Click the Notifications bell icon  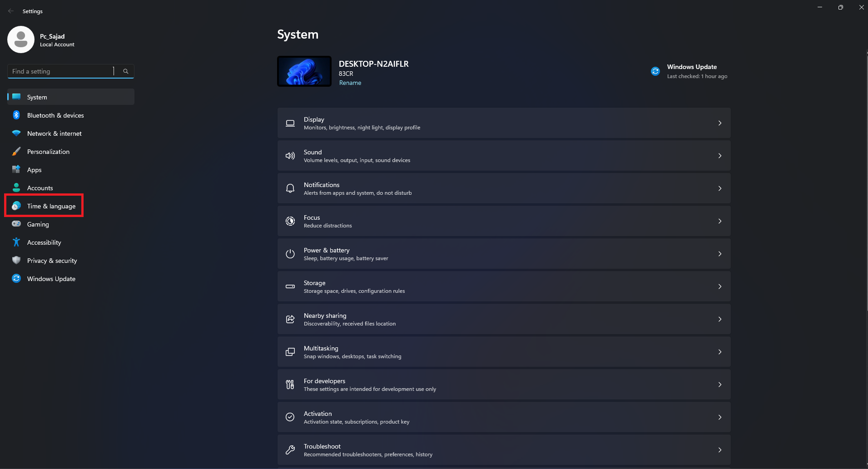[290, 188]
